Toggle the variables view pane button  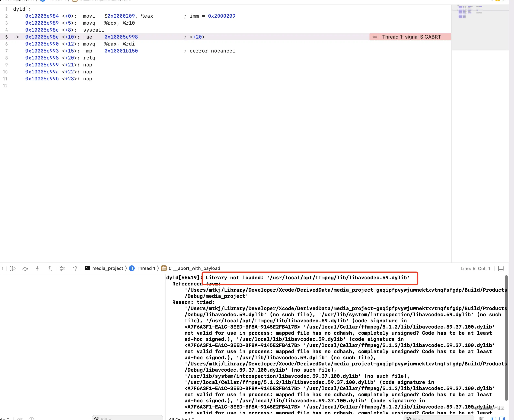(493, 418)
